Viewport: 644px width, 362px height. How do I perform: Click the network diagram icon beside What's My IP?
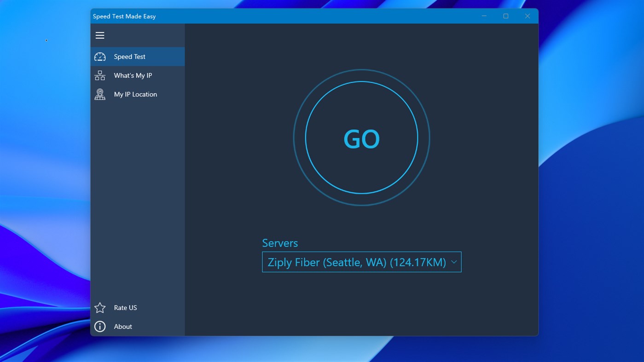(100, 75)
